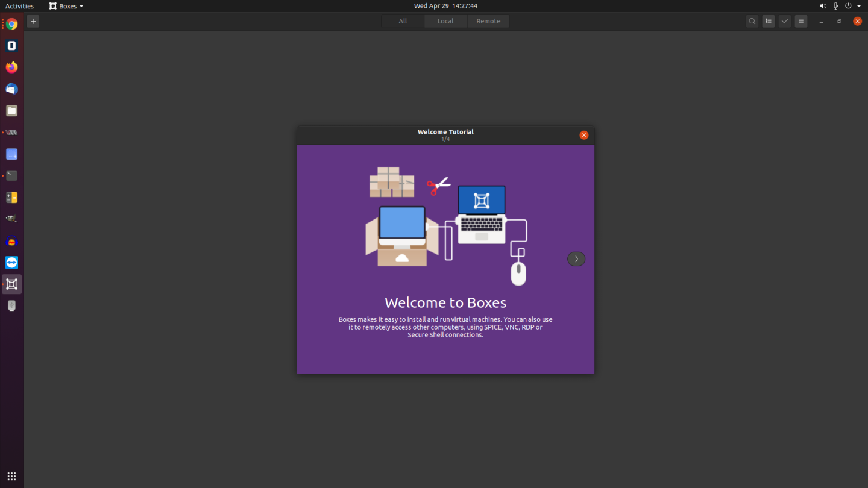The image size is (868, 488).
Task: Open the Activities overview
Action: pyautogui.click(x=19, y=5)
